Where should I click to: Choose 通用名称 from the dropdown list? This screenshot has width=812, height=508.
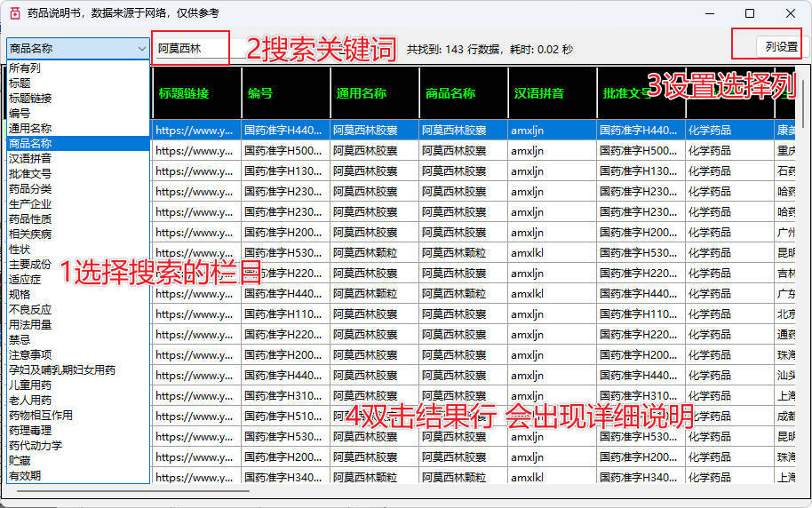point(30,129)
